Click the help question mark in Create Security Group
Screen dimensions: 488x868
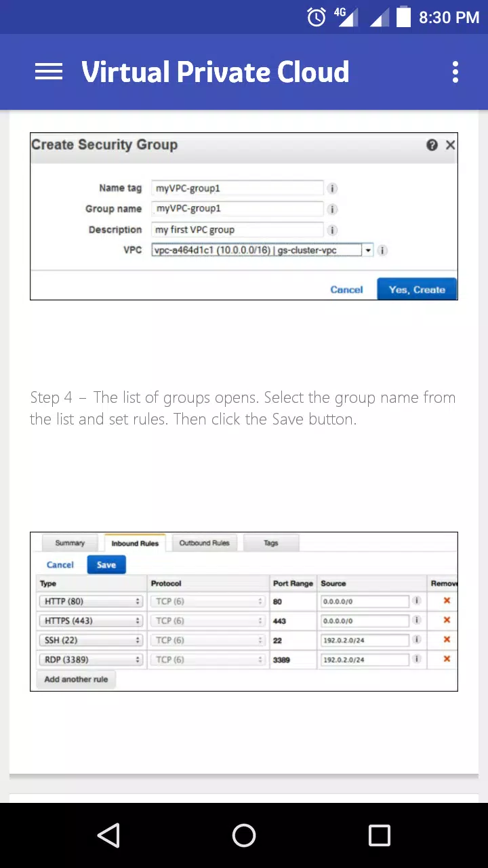432,145
